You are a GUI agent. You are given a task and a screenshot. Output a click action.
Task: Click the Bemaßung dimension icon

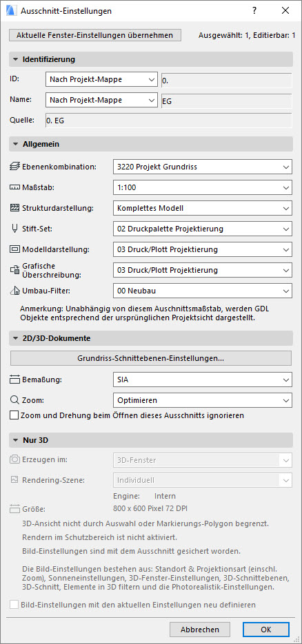14,379
